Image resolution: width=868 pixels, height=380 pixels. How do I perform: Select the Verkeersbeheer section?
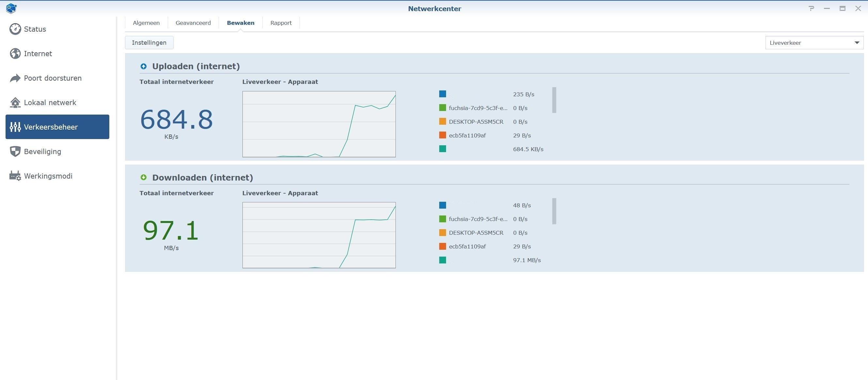57,127
